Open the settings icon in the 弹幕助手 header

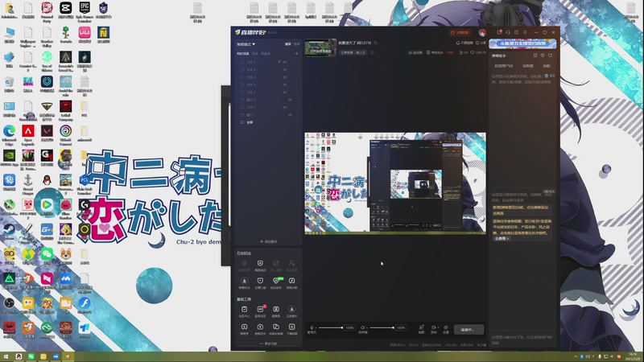point(543,56)
